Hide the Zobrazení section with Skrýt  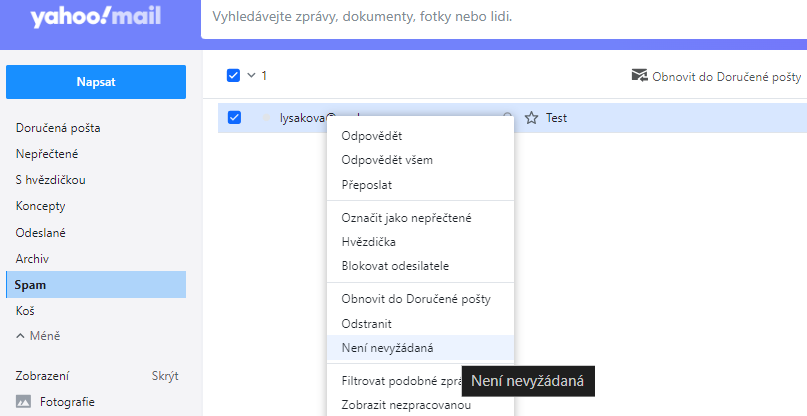[165, 376]
